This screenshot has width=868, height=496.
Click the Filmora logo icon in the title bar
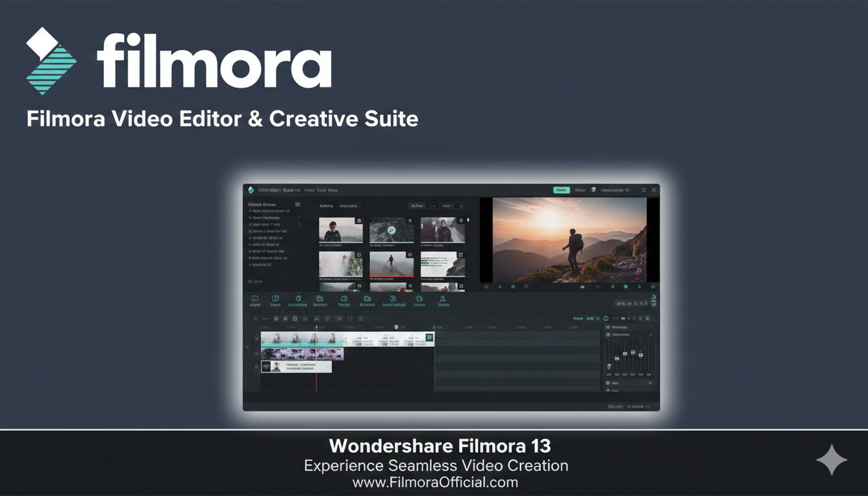tap(251, 190)
